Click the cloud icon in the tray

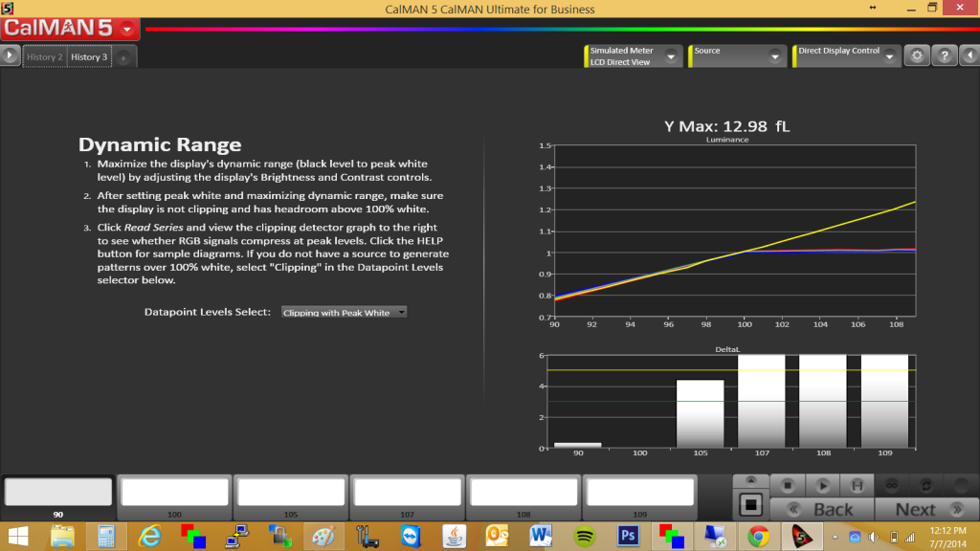pos(855,538)
